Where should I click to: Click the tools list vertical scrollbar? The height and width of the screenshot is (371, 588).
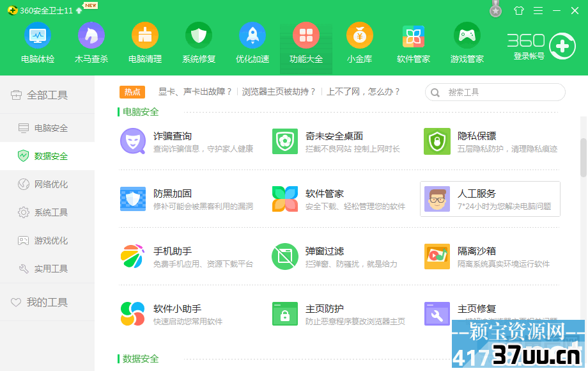584,157
